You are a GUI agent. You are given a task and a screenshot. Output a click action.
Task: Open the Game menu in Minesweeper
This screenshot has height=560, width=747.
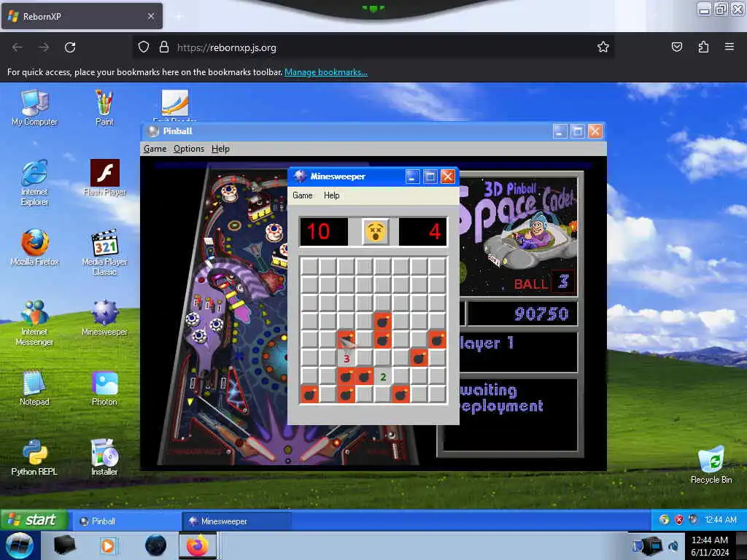(x=303, y=195)
